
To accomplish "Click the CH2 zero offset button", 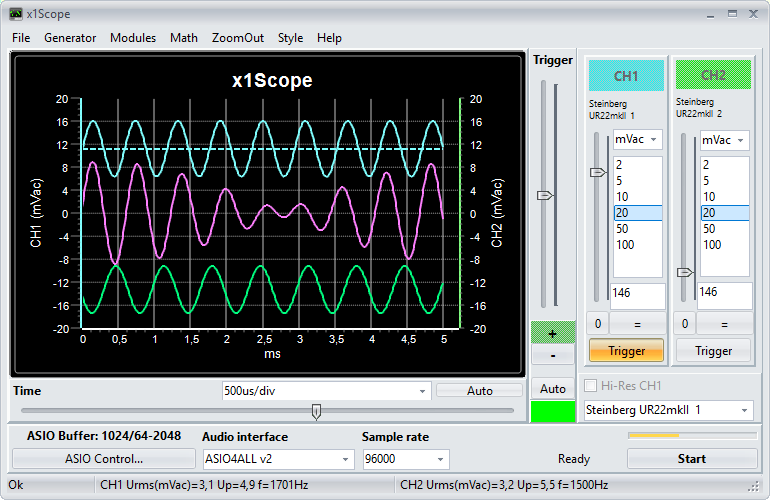I will coord(685,323).
